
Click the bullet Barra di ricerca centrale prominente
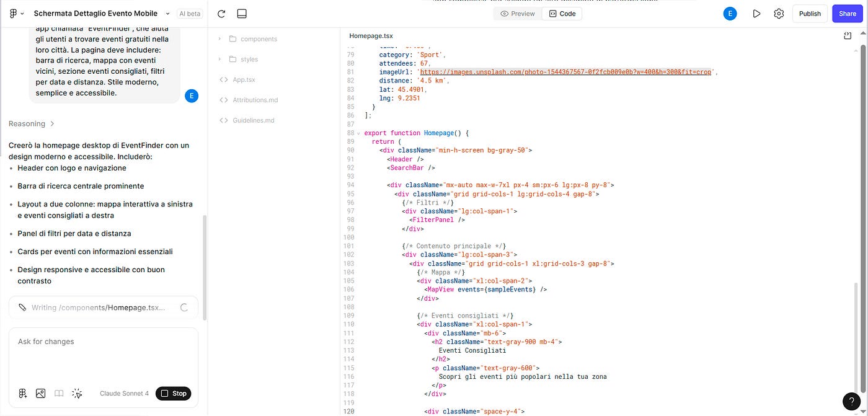[81, 185]
